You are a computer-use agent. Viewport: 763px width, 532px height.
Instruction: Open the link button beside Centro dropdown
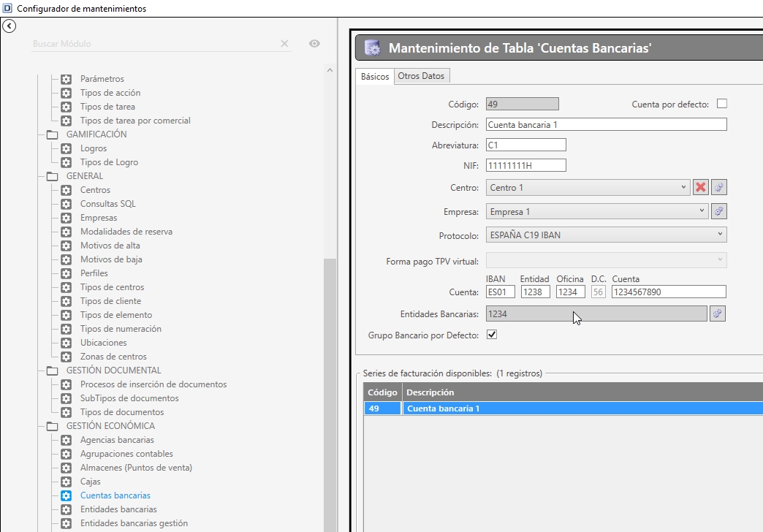point(718,187)
